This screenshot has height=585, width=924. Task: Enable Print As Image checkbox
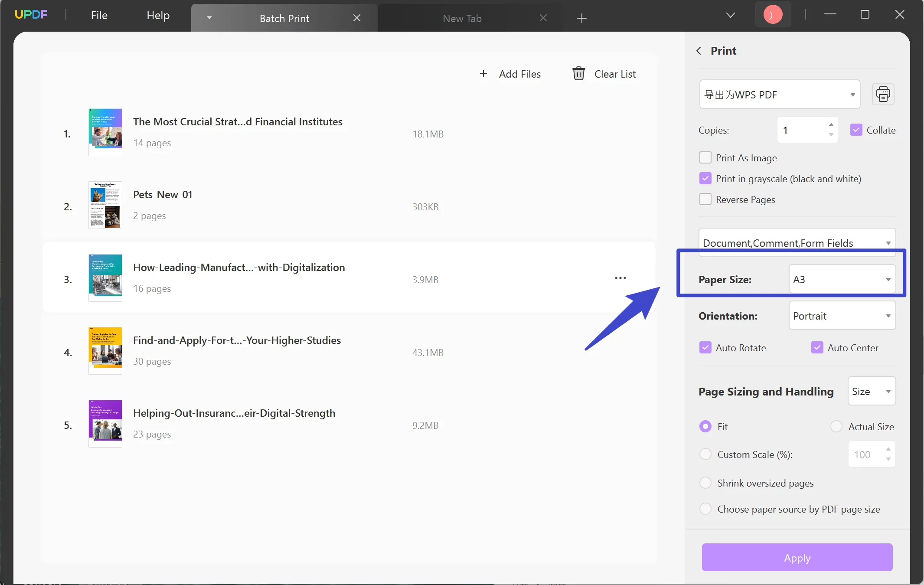tap(705, 157)
